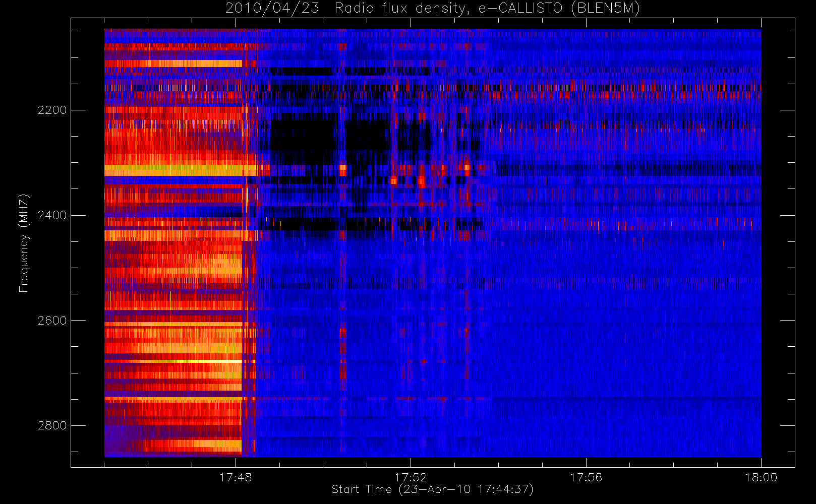Click the 2800 frequency tick label
The image size is (816, 504).
52,425
